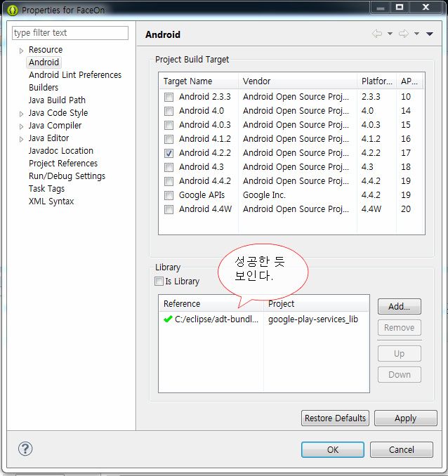The height and width of the screenshot is (476, 448).
Task: Check the Android 4.4.2 target checkbox
Action: [x=169, y=181]
